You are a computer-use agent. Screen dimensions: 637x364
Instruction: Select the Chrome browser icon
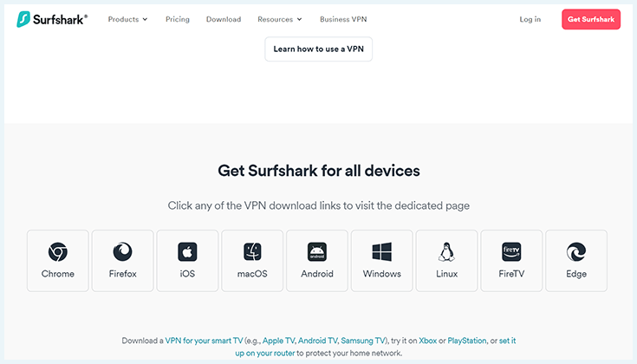(x=58, y=252)
